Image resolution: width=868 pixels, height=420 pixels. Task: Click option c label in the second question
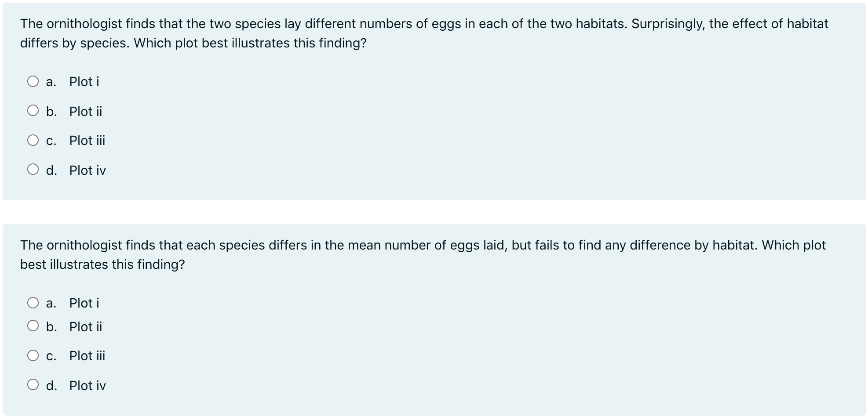pyautogui.click(x=51, y=356)
